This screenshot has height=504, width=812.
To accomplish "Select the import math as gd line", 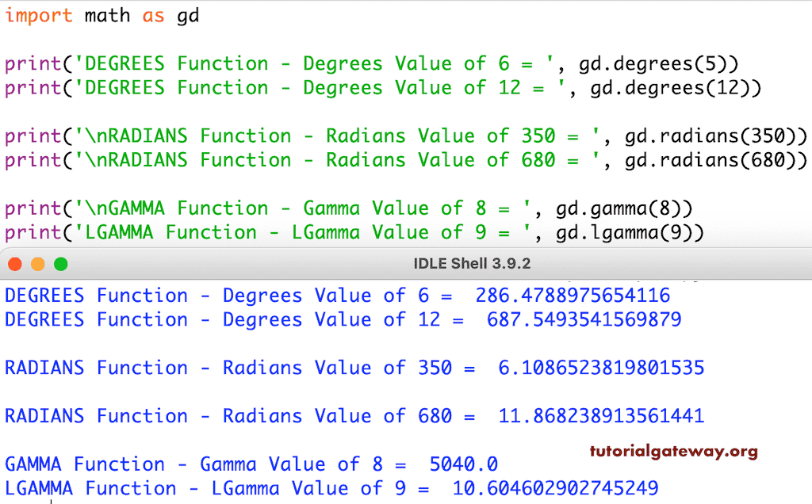I will pos(99,15).
